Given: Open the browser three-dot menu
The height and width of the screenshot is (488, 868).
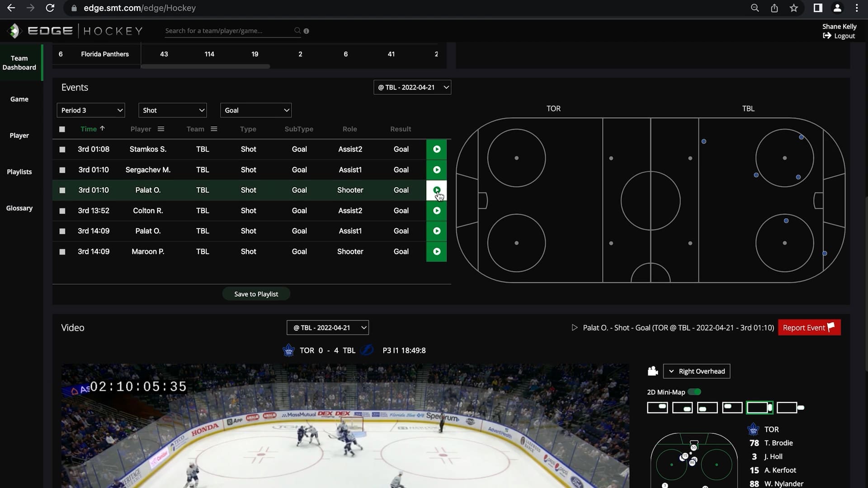Looking at the screenshot, I should point(857,8).
